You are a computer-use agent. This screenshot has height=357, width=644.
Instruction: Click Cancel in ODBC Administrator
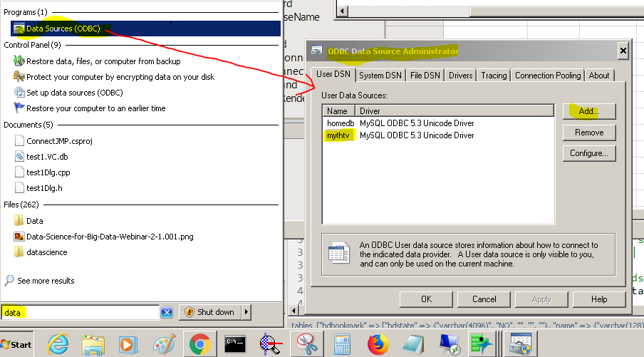coord(484,299)
